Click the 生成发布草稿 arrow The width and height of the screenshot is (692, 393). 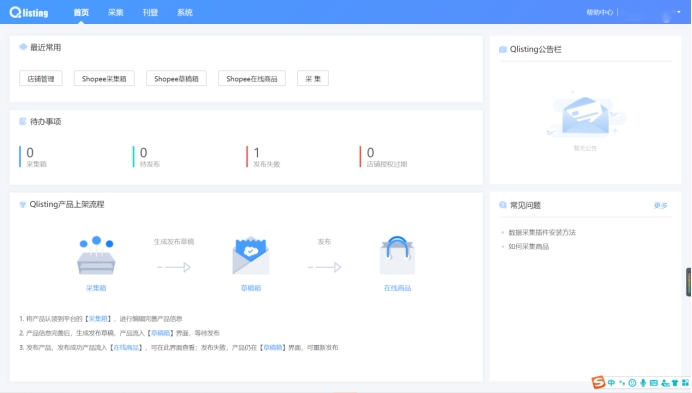click(x=174, y=267)
